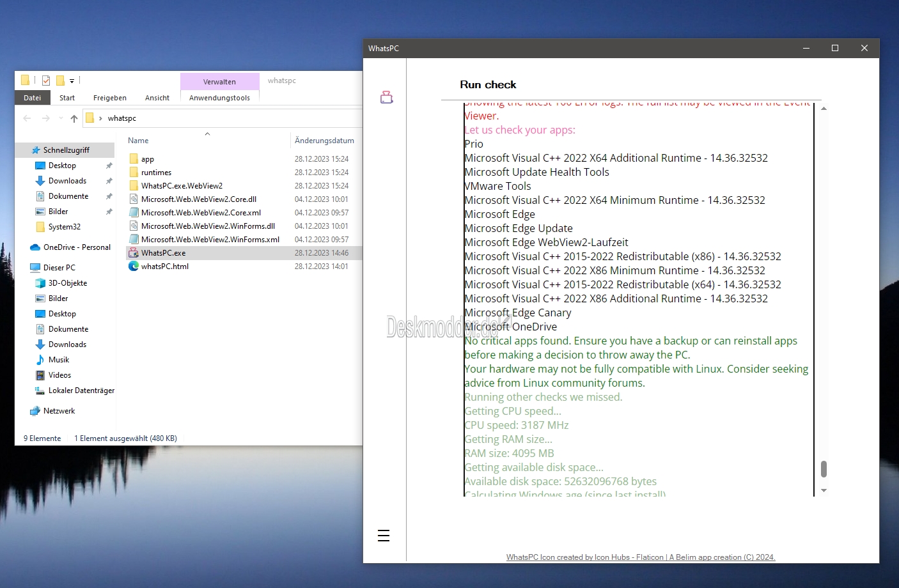Image resolution: width=899 pixels, height=588 pixels.
Task: Open the Anwendungstools ribbon tab
Action: [x=219, y=98]
